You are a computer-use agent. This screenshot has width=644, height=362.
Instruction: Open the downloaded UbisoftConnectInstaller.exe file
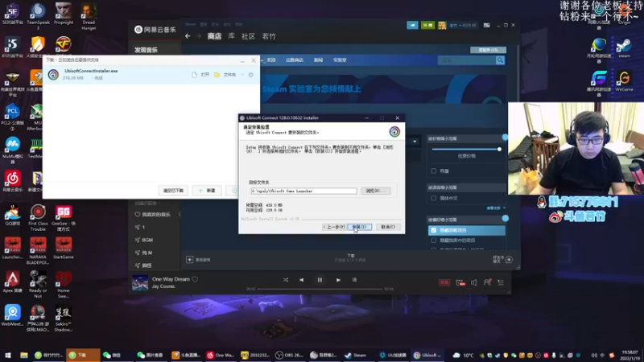200,75
